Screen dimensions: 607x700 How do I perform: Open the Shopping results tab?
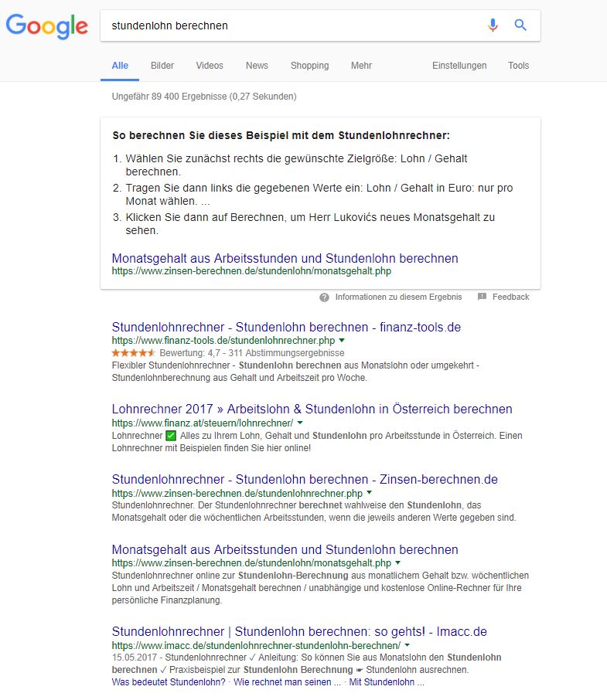click(x=309, y=66)
